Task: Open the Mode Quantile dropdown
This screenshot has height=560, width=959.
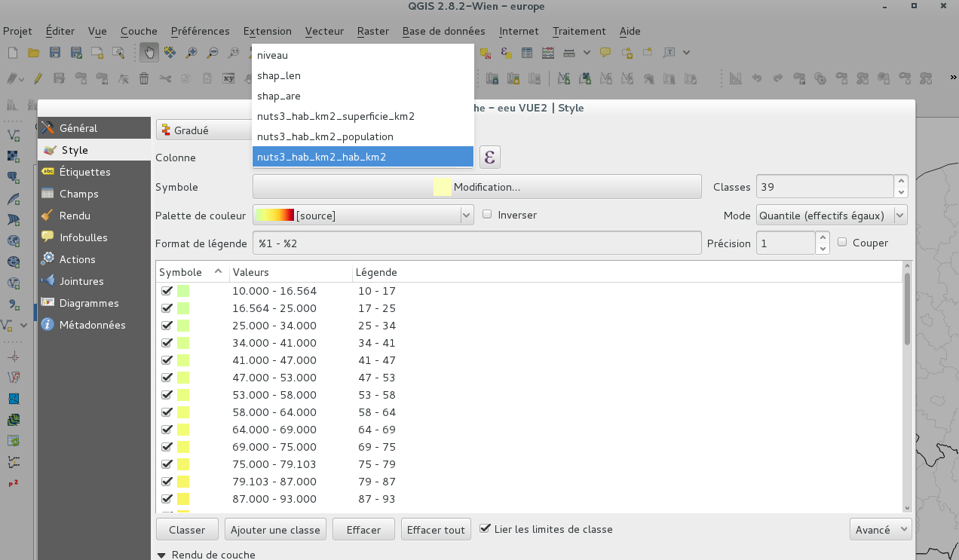Action: 830,215
